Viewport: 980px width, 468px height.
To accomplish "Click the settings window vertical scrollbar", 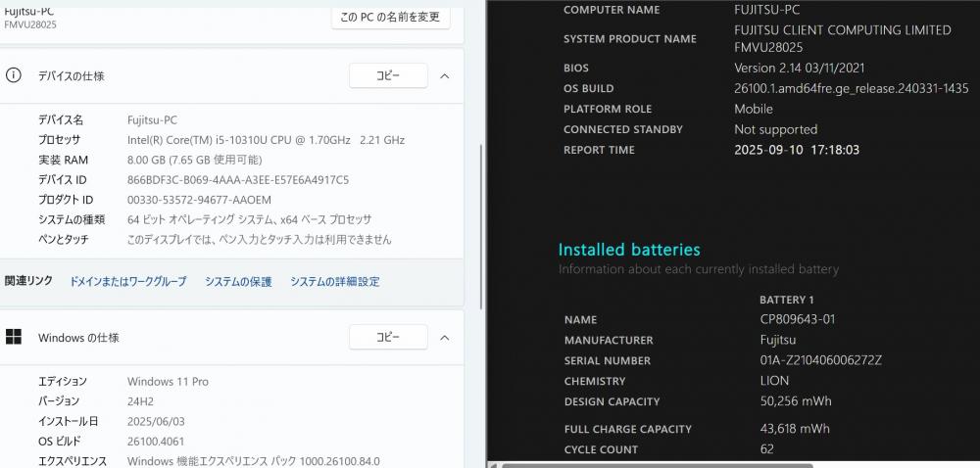I will coord(480,226).
